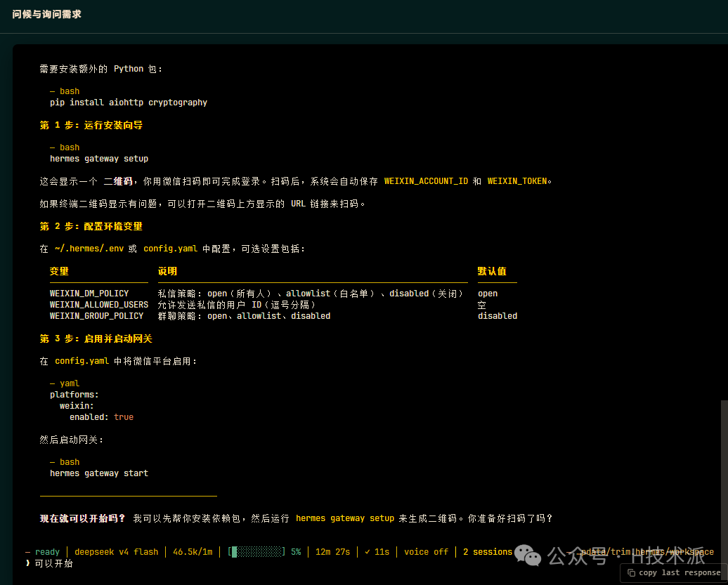Click the heading 第 3 步: 启用并启动网关
The width and height of the screenshot is (728, 585).
96,338
